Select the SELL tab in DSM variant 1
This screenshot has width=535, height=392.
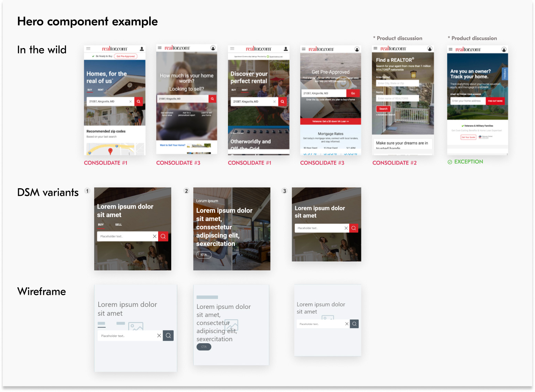tap(118, 225)
